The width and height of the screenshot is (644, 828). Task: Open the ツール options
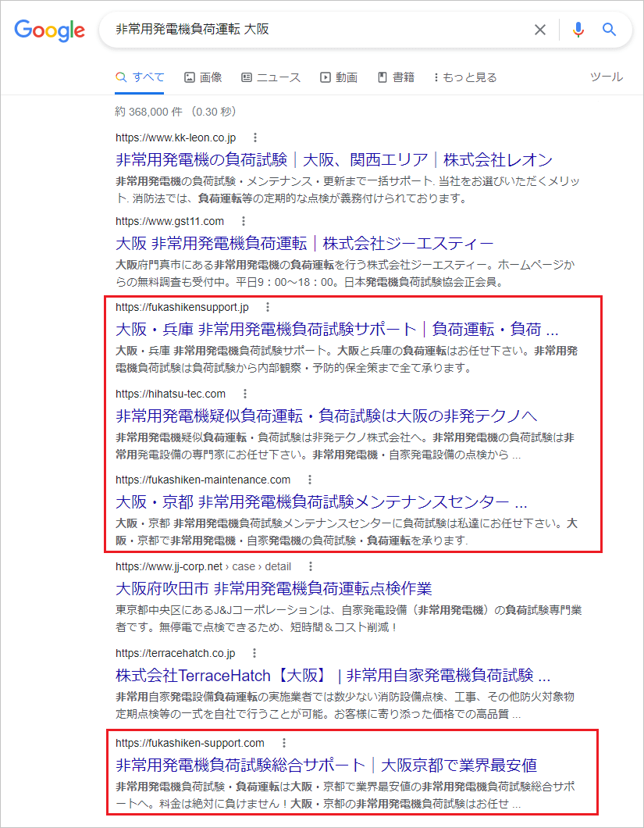point(607,77)
